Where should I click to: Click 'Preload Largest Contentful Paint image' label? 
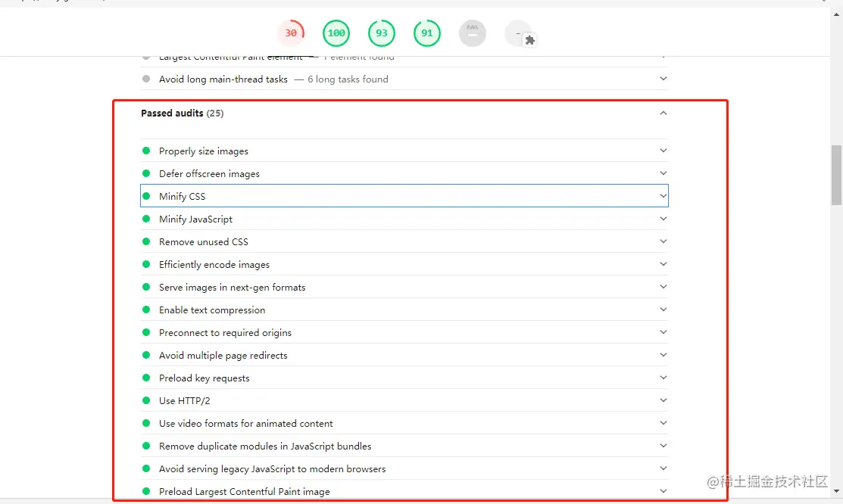click(245, 492)
